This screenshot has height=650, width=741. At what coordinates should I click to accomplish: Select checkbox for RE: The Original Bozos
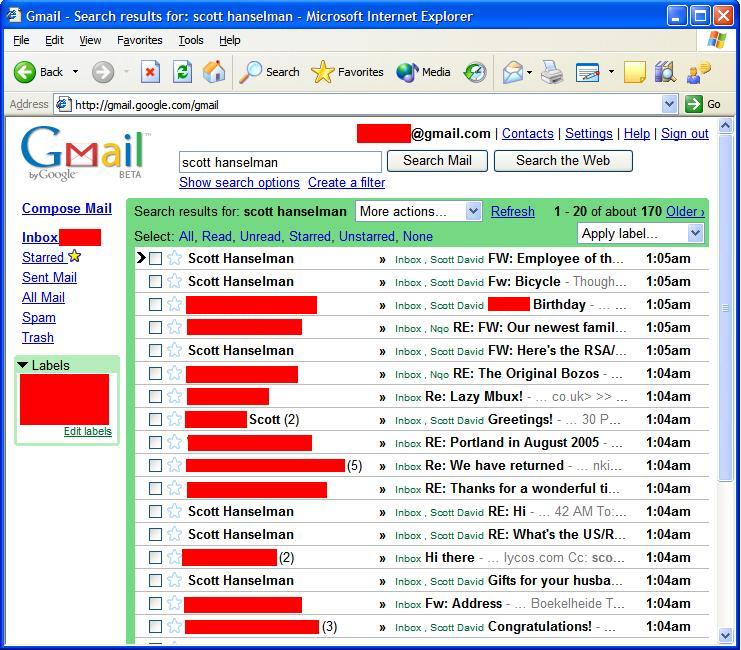[x=155, y=373]
